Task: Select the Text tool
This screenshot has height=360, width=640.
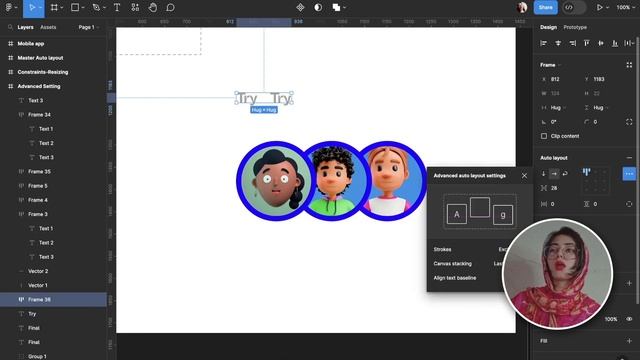Action: [x=117, y=8]
